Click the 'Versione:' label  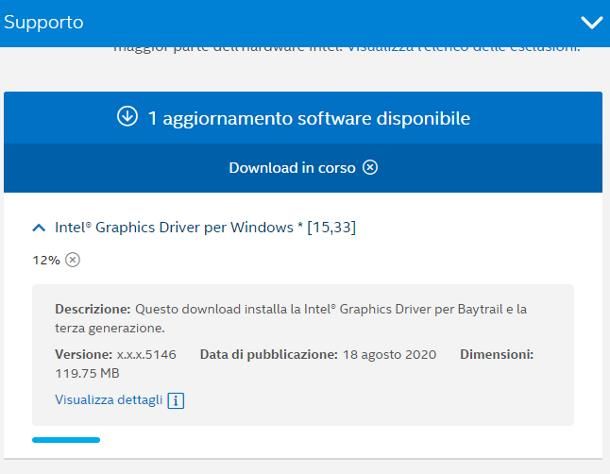[x=84, y=355]
